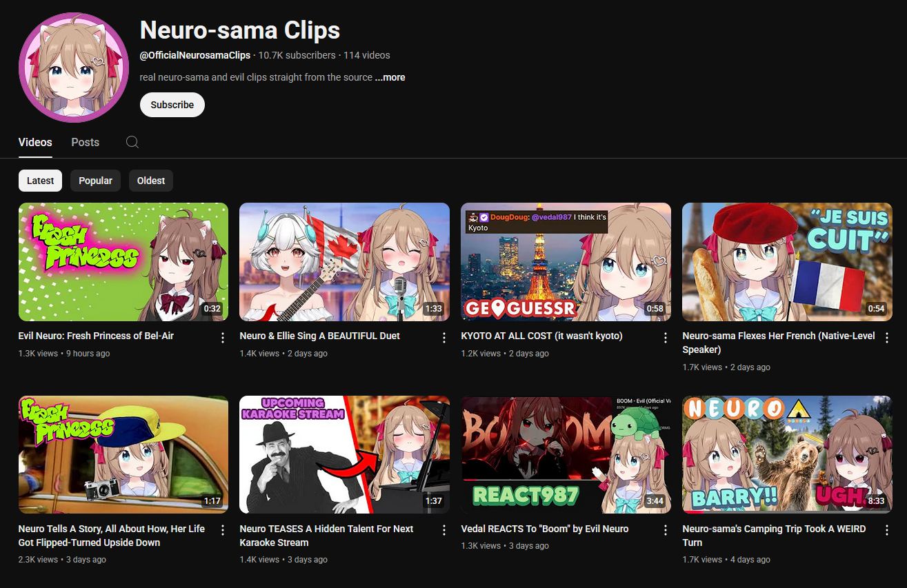907x588 pixels.
Task: Open options menu for Neuro-sama Flexes Her French
Action: point(887,337)
